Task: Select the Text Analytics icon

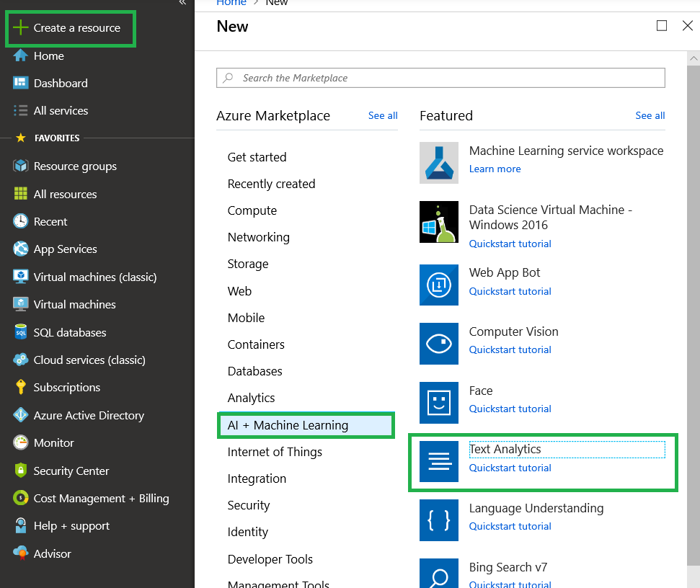Action: pyautogui.click(x=439, y=461)
